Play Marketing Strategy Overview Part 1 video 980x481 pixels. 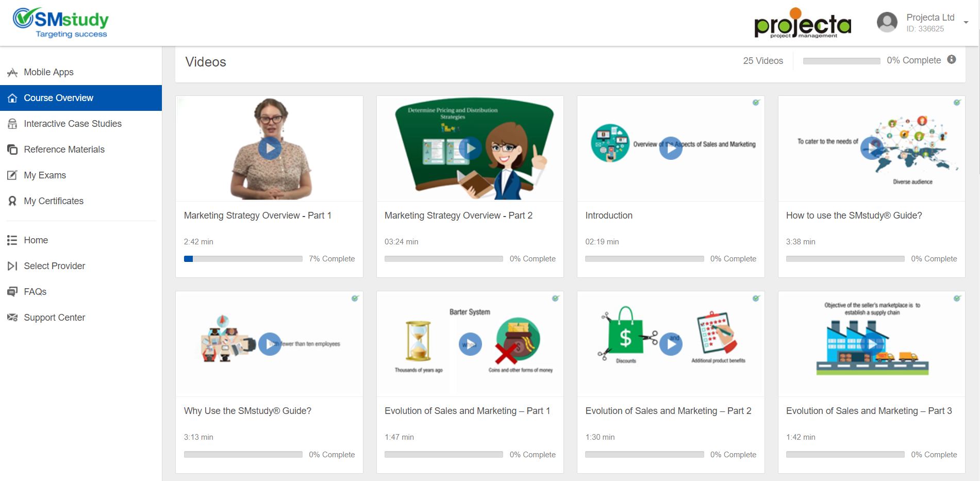pyautogui.click(x=270, y=148)
